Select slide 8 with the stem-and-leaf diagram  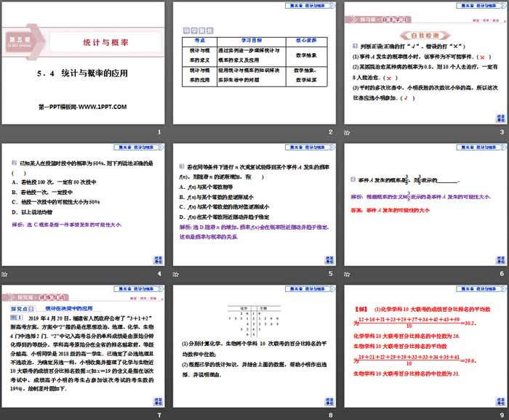pyautogui.click(x=254, y=346)
